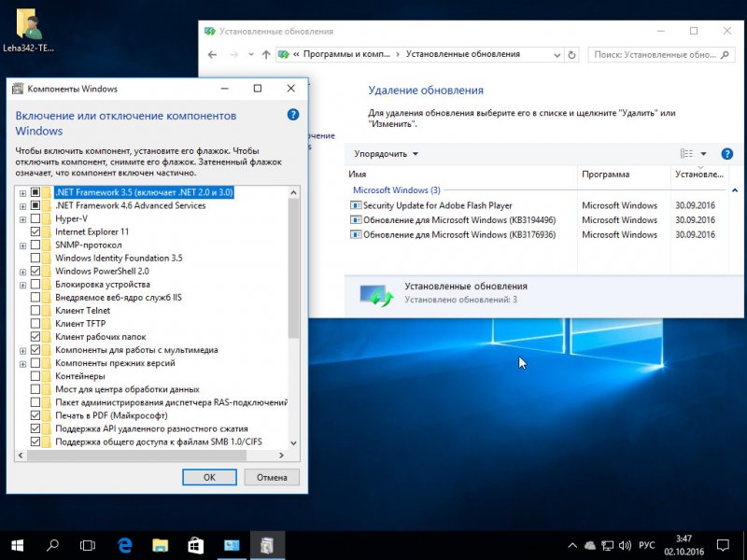Open the address bar history dropdown
Screen dimensions: 747x560
tap(557, 55)
